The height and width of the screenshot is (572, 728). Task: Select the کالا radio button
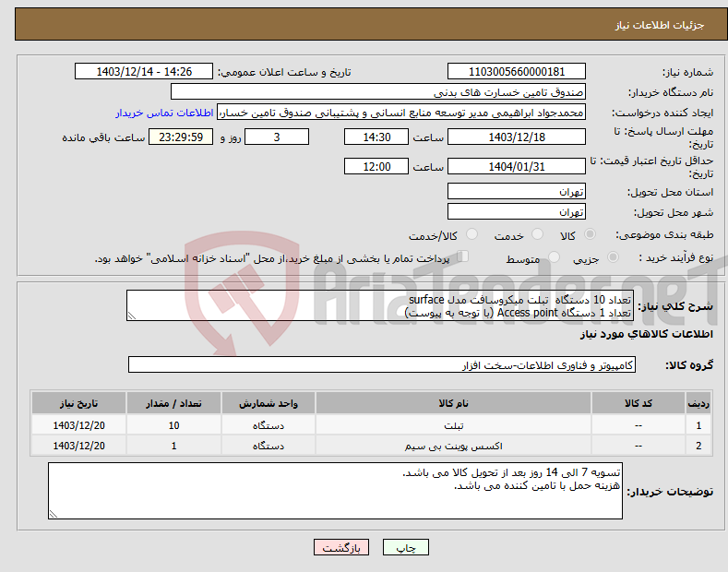tap(590, 234)
